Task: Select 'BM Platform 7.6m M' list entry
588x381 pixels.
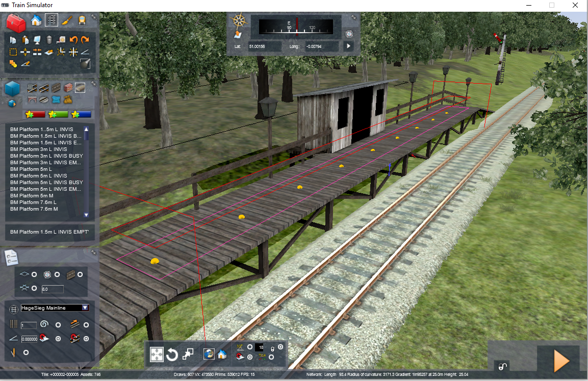Action: tap(34, 209)
